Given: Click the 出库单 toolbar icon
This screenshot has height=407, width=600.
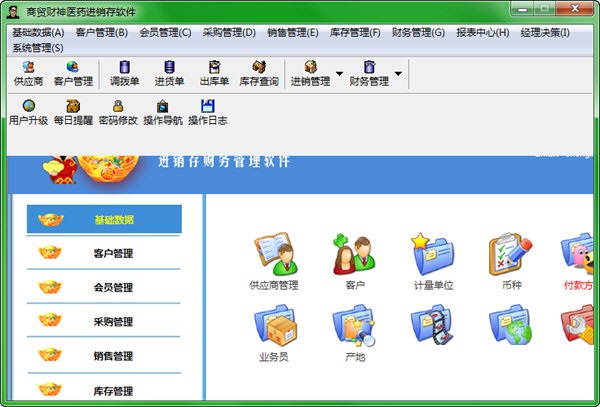Looking at the screenshot, I should click(214, 73).
